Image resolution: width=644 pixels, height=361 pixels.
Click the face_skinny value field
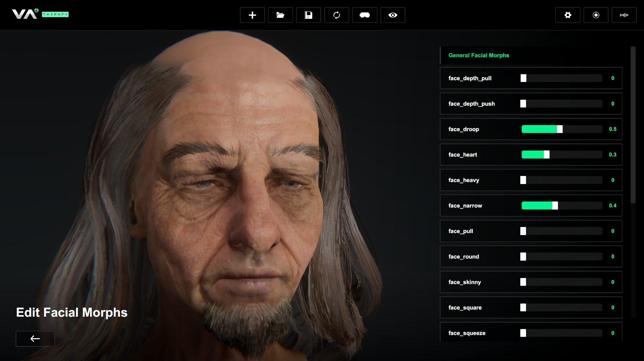(612, 282)
